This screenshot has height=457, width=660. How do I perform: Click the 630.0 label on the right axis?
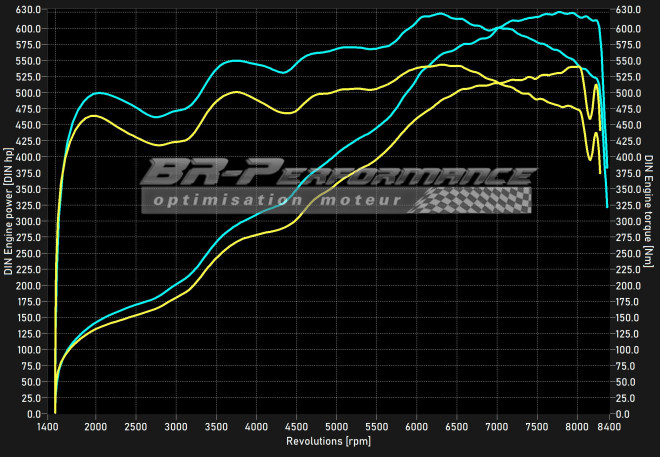[629, 9]
